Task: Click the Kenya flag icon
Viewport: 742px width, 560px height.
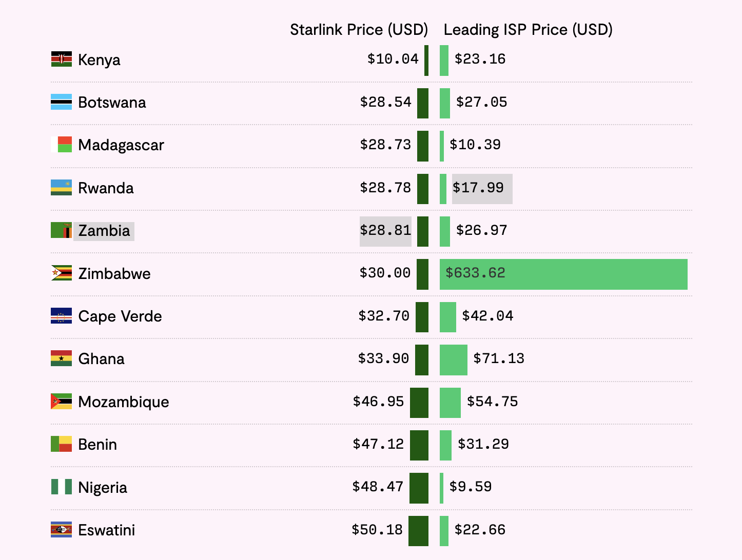Action: tap(61, 59)
